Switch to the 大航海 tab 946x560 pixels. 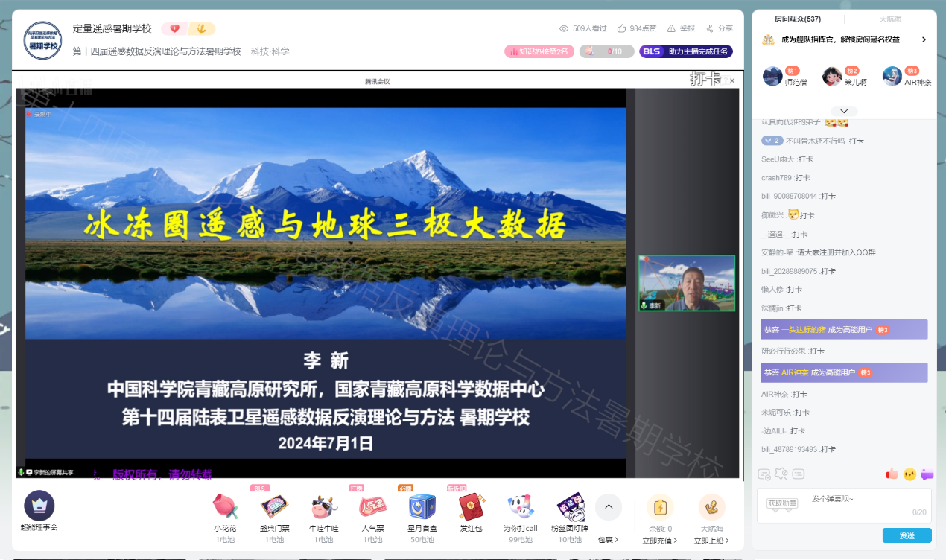pyautogui.click(x=889, y=19)
